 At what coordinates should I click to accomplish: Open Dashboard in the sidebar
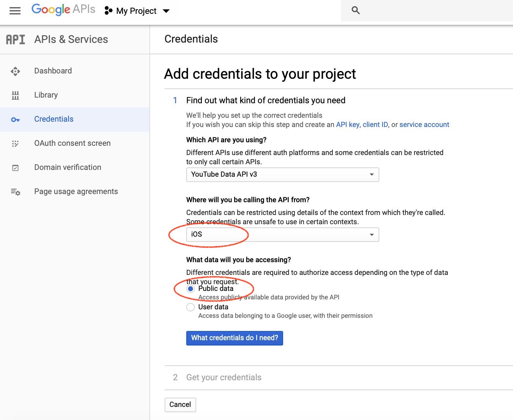tap(75, 71)
